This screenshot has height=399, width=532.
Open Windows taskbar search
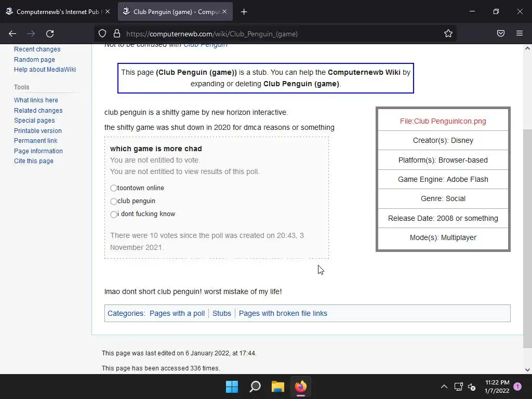255,387
